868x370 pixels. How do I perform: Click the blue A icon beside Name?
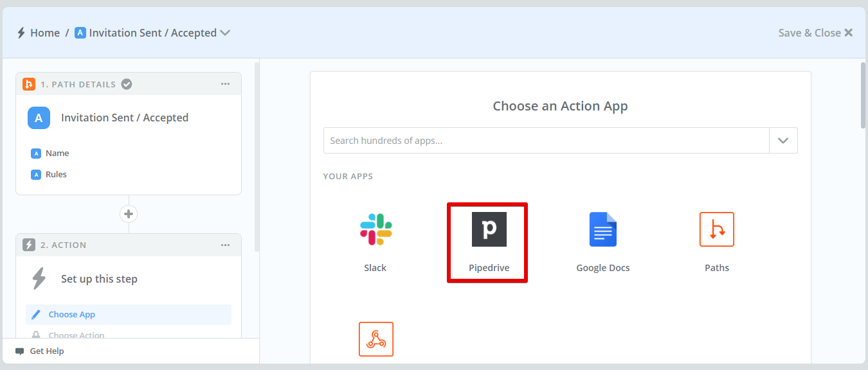(36, 154)
